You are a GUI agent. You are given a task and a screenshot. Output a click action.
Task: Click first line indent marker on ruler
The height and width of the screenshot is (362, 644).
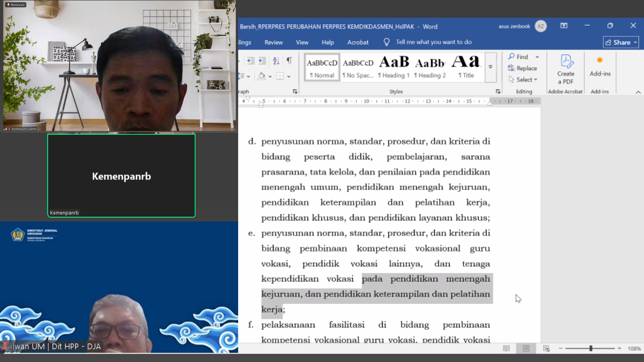coord(248,98)
